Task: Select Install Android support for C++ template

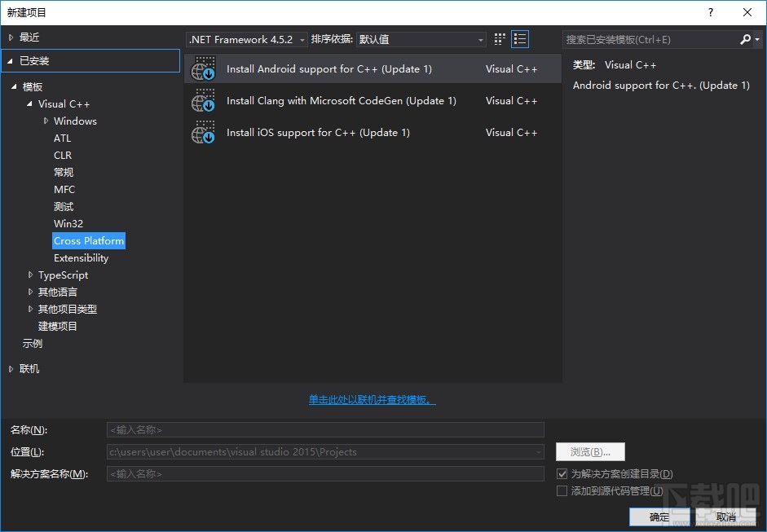Action: point(372,69)
